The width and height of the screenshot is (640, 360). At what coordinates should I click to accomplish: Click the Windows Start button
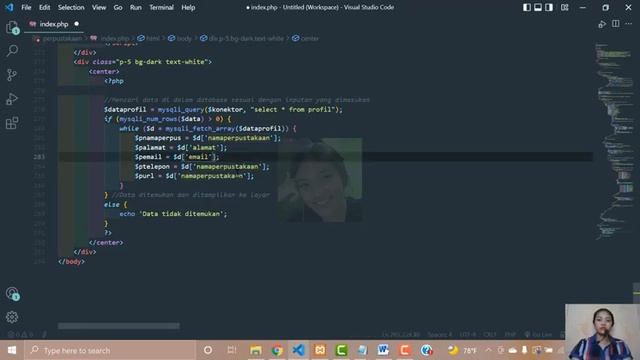point(12,350)
